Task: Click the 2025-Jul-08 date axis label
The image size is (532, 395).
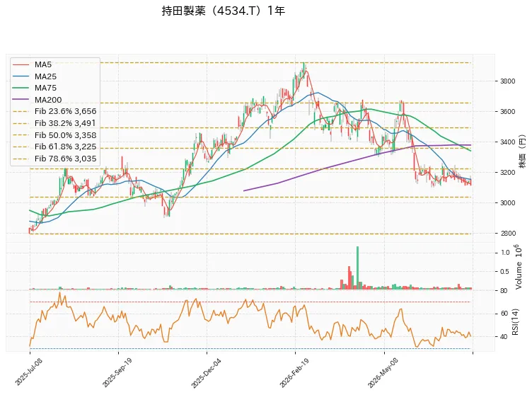Action: tap(28, 372)
